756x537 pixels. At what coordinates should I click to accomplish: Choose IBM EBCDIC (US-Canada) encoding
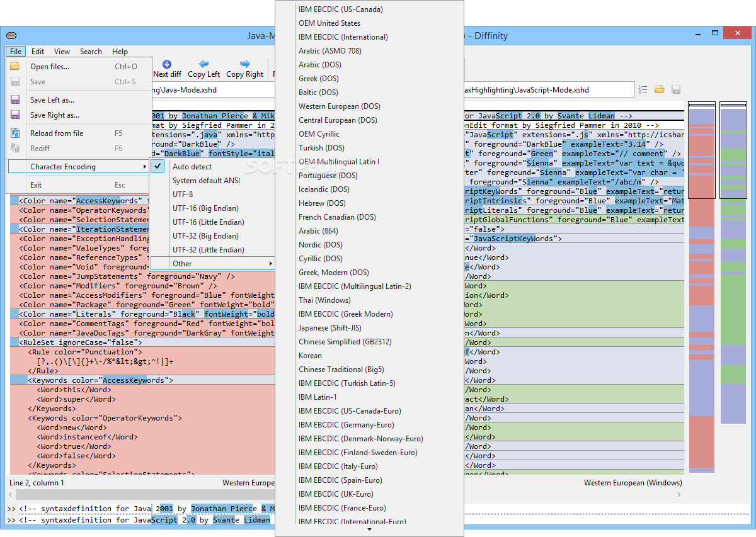point(369,9)
